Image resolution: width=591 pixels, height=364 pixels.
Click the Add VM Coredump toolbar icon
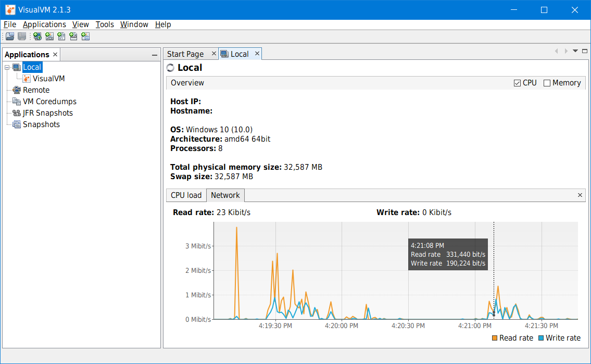click(61, 36)
